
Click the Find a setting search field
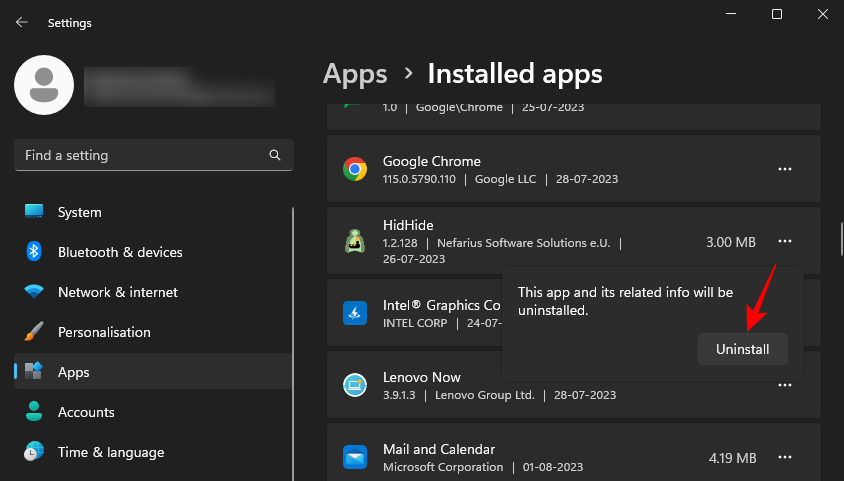coord(140,155)
